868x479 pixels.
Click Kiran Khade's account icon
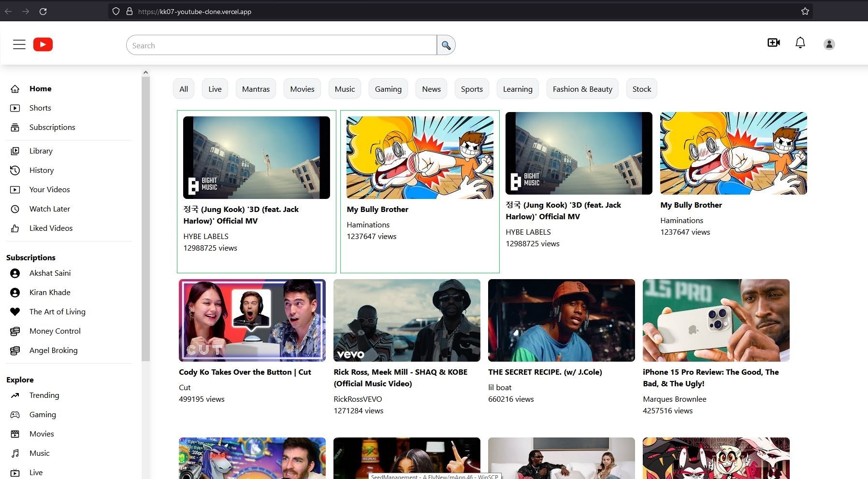click(x=15, y=293)
